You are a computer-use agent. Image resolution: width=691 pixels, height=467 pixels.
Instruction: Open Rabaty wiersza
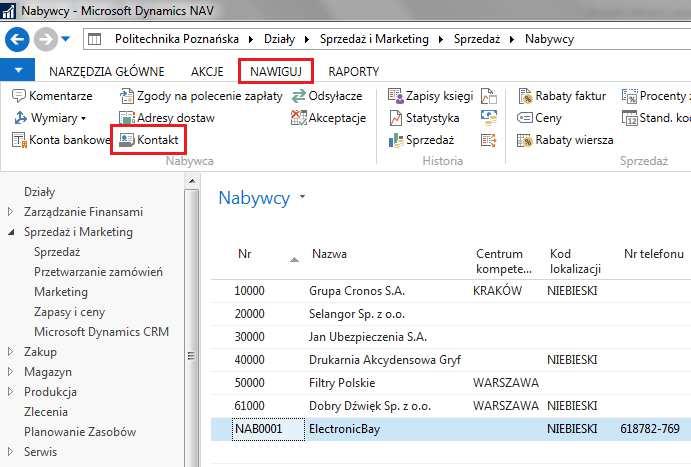(565, 140)
